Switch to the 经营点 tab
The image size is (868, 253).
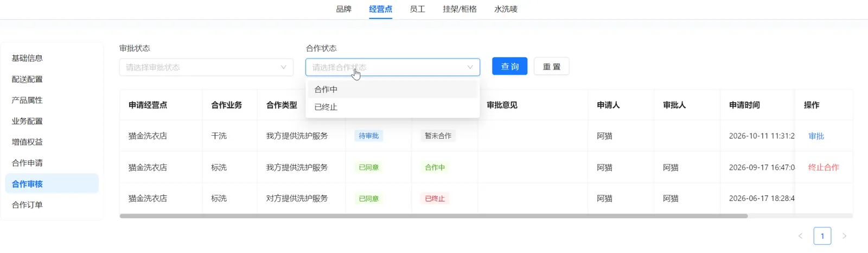click(380, 9)
